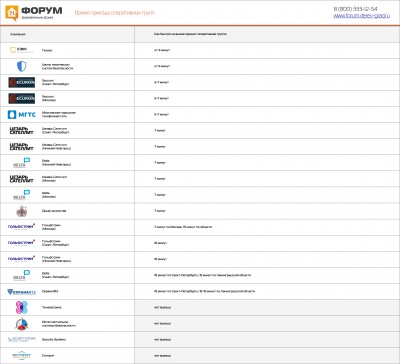Click the МГТС company name text

pos(59,114)
